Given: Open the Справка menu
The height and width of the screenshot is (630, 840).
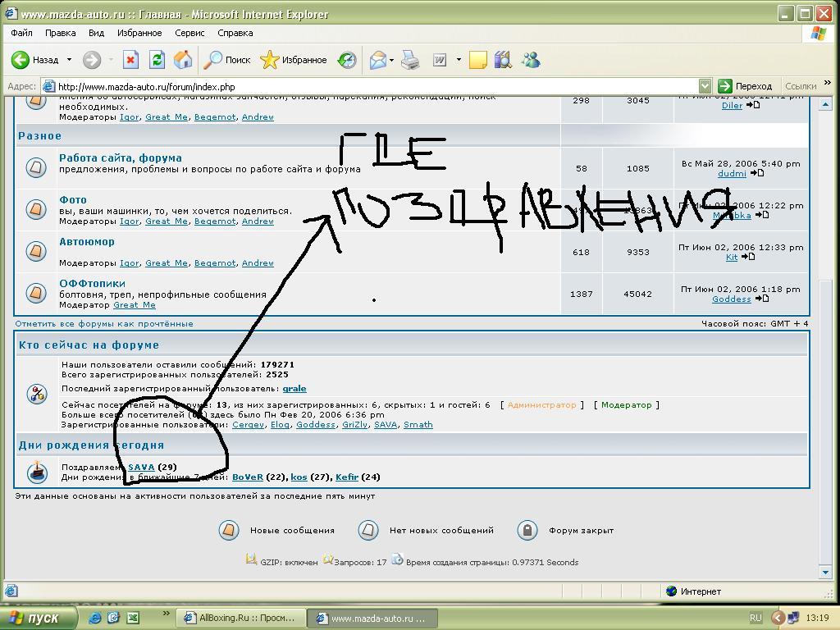Looking at the screenshot, I should (235, 33).
